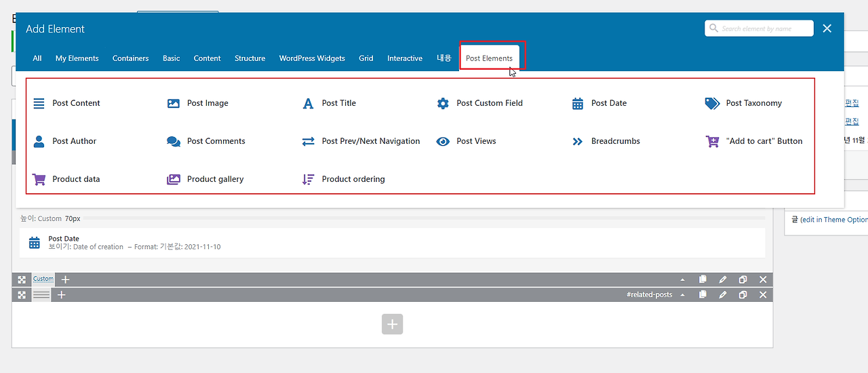Click the search element by name field
Image resolution: width=868 pixels, height=373 pixels.
pyautogui.click(x=759, y=28)
